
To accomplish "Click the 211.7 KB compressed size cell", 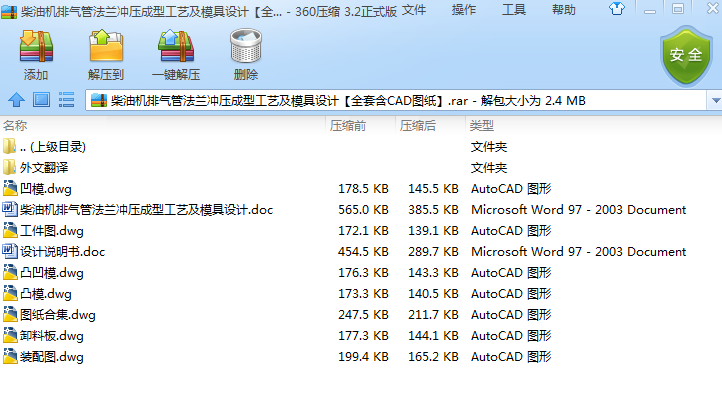I will [x=433, y=314].
